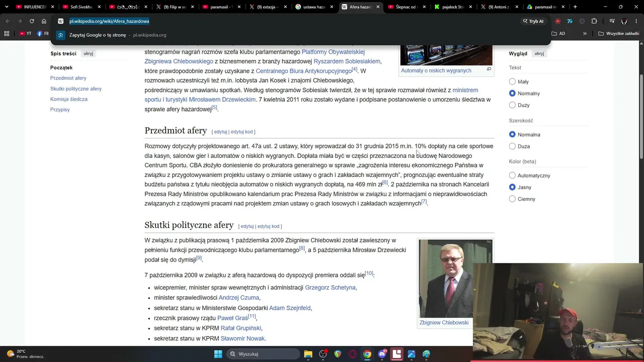644x362 pixels.
Task: Select Ciemny color mode
Action: tap(512, 199)
